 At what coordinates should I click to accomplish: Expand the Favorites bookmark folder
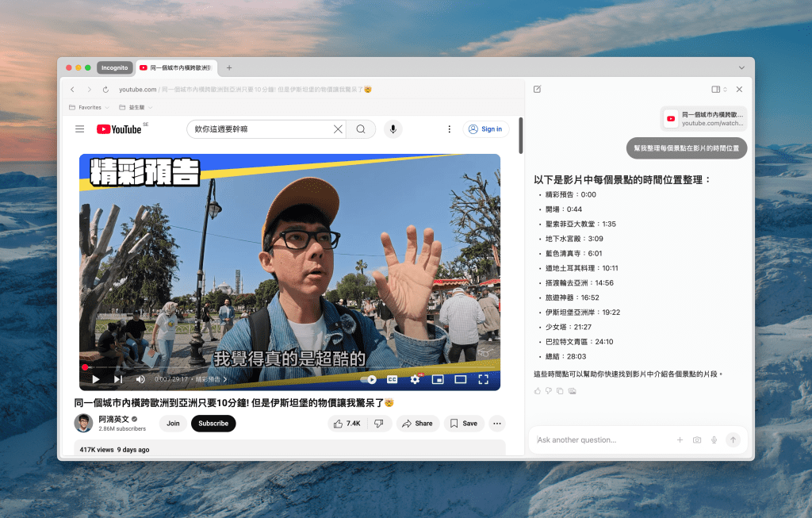pos(89,107)
